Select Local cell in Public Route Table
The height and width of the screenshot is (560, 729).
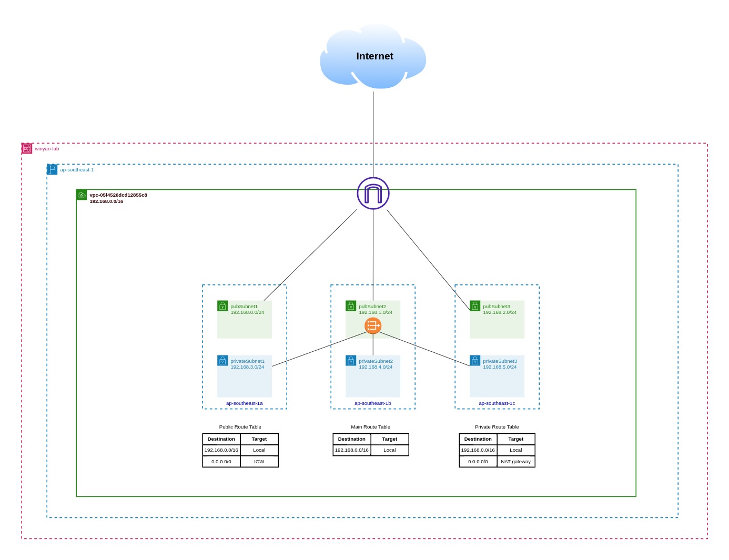[259, 450]
